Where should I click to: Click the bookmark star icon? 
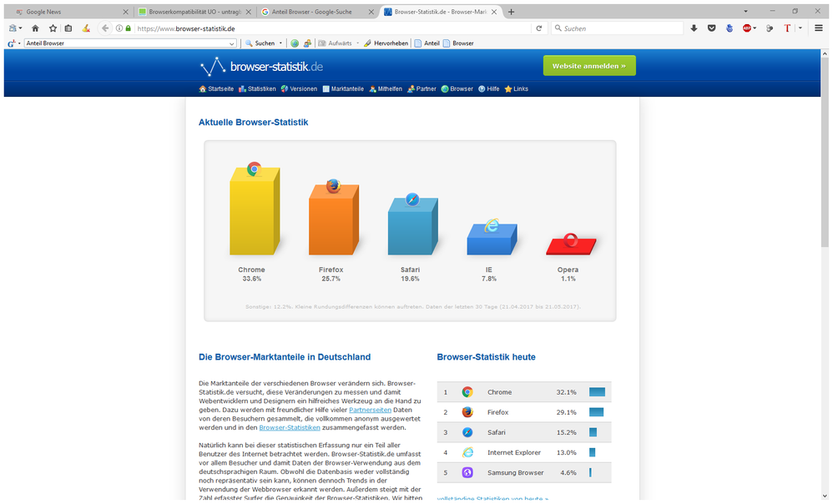53,28
